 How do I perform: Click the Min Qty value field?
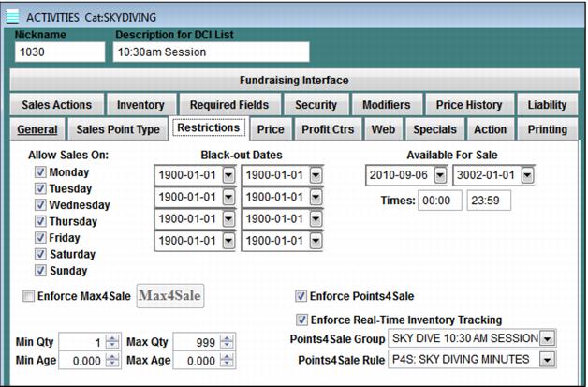point(82,342)
